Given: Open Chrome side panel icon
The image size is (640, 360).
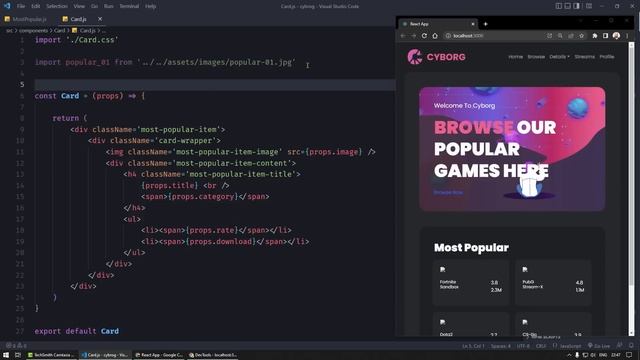Looking at the screenshot, I should click(605, 36).
